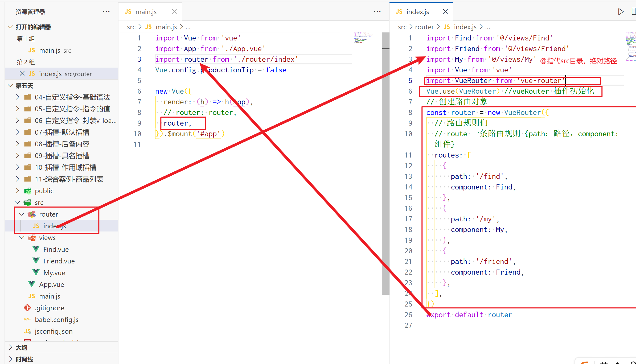636x364 pixels.
Task: Switch to the main.js tab
Action: click(x=146, y=12)
